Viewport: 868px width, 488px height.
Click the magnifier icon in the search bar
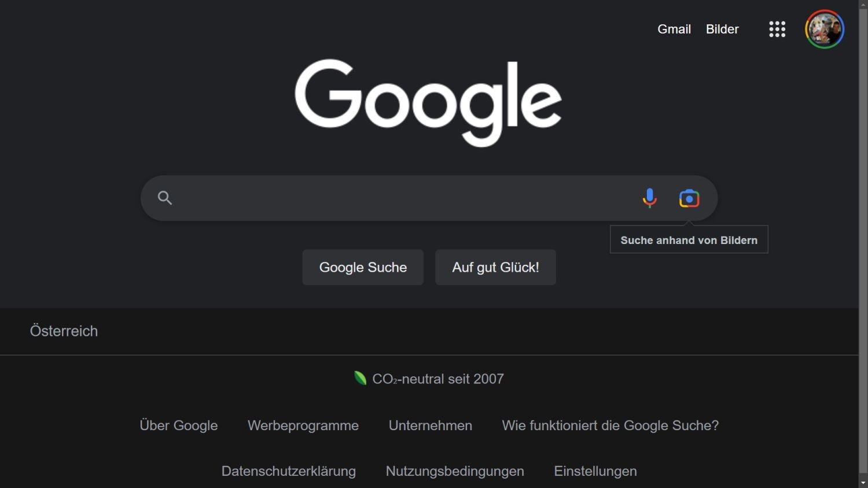tap(165, 198)
